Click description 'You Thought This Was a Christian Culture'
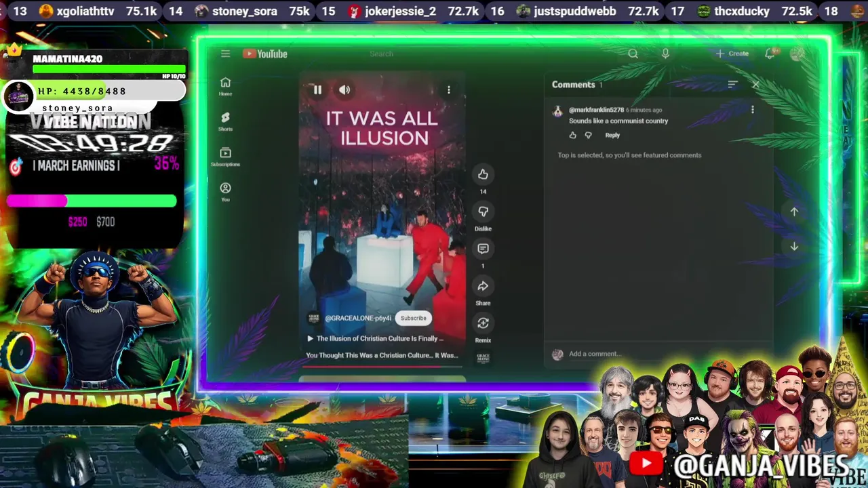 pyautogui.click(x=382, y=355)
